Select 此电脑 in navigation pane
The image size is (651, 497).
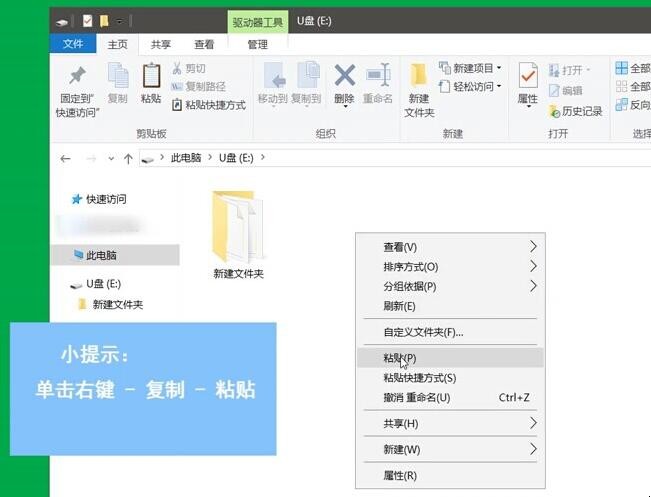click(x=101, y=255)
